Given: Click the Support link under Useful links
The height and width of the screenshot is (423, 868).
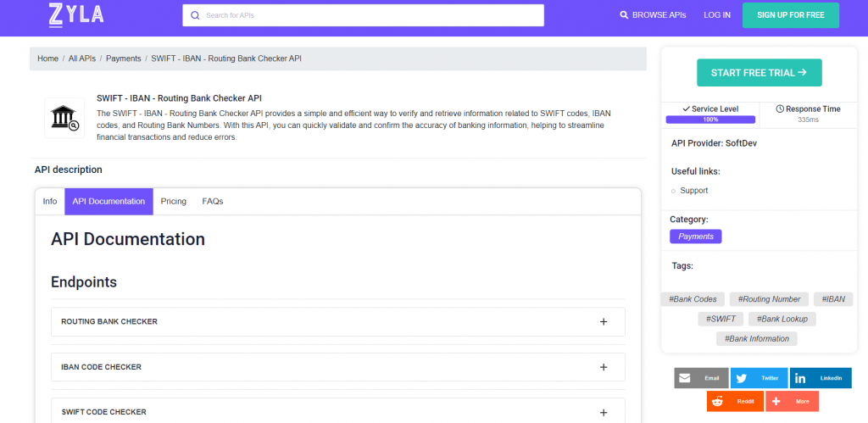Looking at the screenshot, I should tap(693, 191).
